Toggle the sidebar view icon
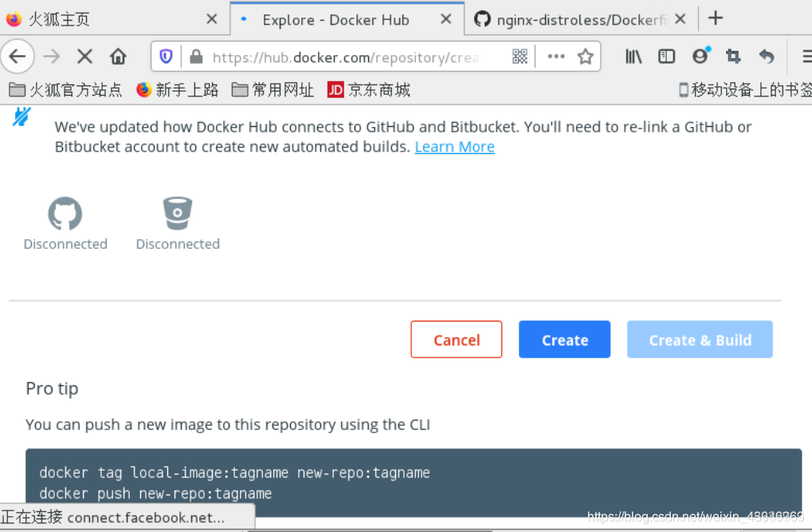The height and width of the screenshot is (532, 812). point(666,56)
